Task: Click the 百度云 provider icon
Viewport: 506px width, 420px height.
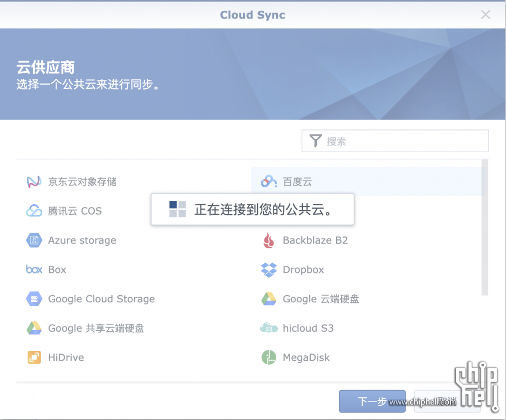Action: (x=269, y=182)
